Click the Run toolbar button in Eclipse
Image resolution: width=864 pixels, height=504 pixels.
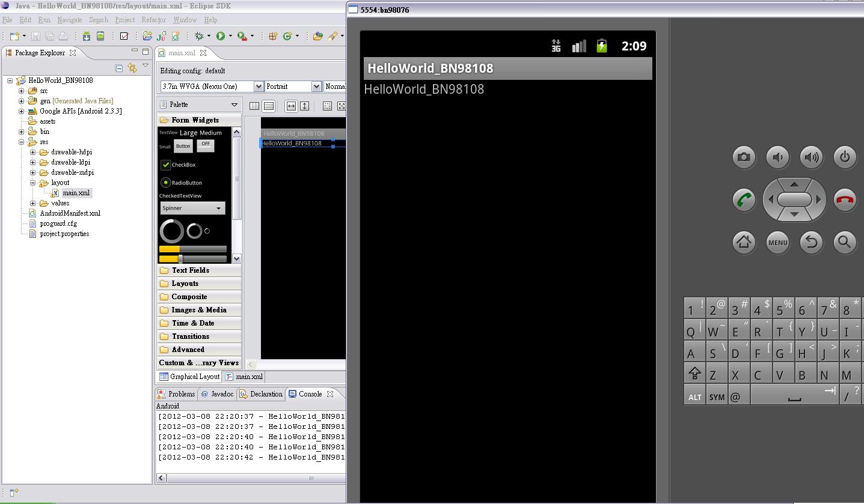(221, 37)
